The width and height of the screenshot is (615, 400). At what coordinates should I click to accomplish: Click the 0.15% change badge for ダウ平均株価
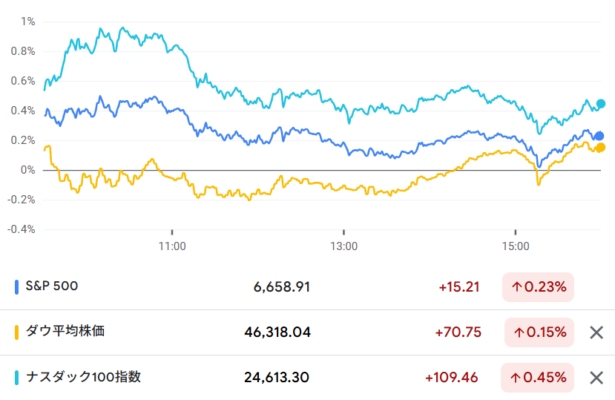(x=539, y=332)
